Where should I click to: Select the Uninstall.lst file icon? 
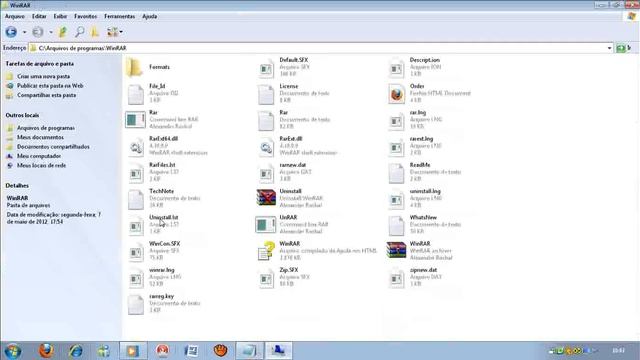tap(136, 227)
